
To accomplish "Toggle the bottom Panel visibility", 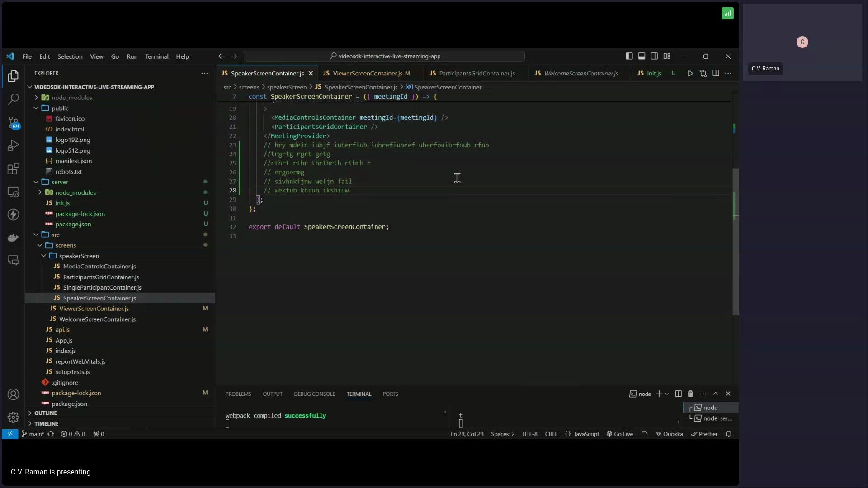I will point(642,56).
